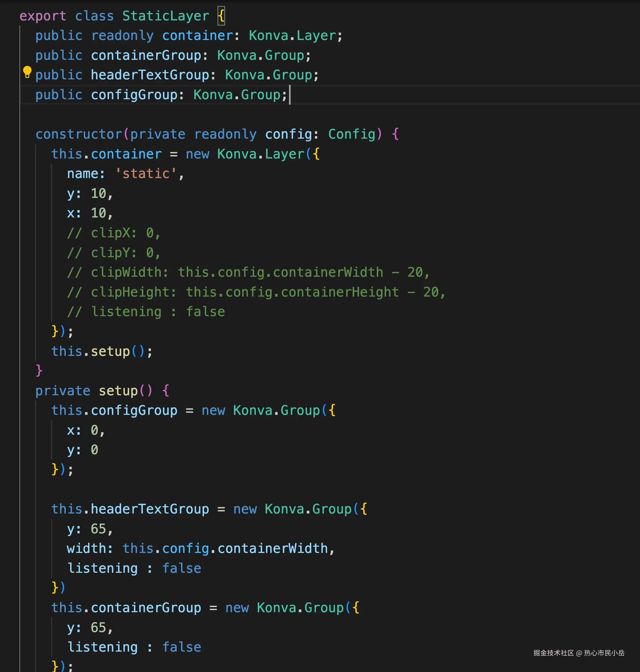Click this.containerGroup assignment line
The height and width of the screenshot is (672, 640).
(146, 608)
